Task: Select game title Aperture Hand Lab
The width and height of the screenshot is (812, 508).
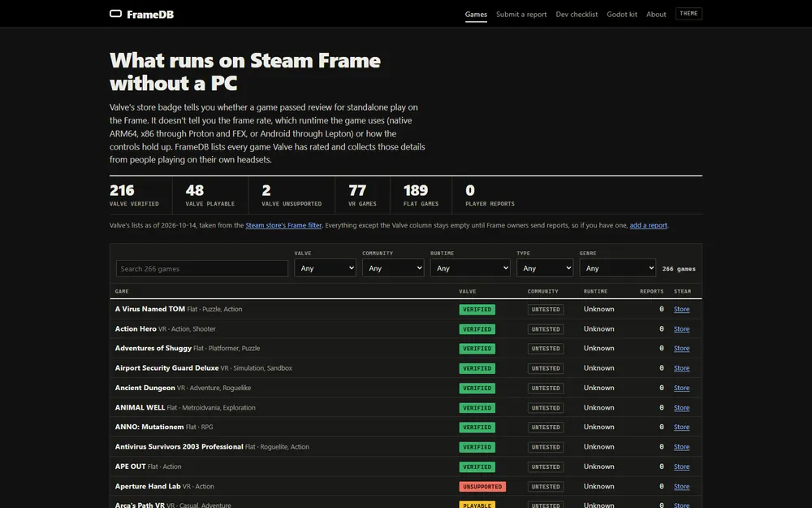Action: click(x=148, y=486)
